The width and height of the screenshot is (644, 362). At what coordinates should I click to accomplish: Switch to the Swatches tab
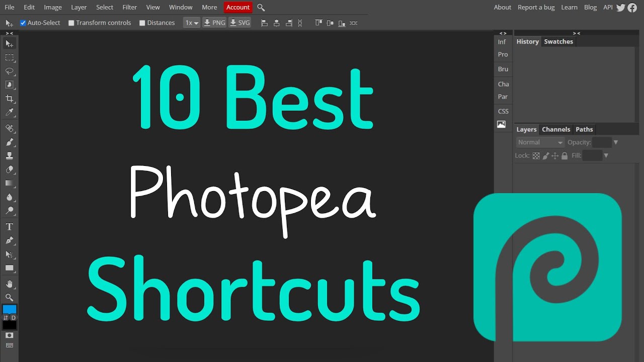tap(558, 42)
